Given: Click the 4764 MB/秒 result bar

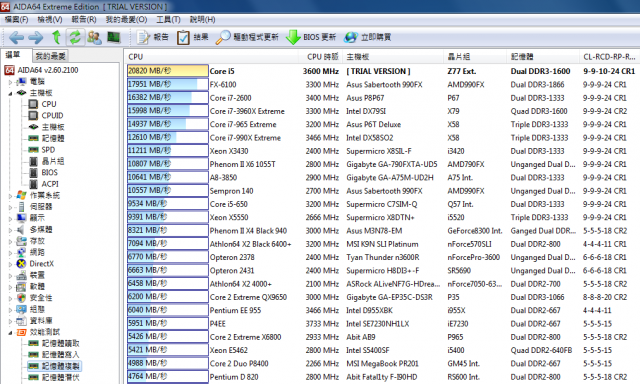Looking at the screenshot, I should coord(167,376).
